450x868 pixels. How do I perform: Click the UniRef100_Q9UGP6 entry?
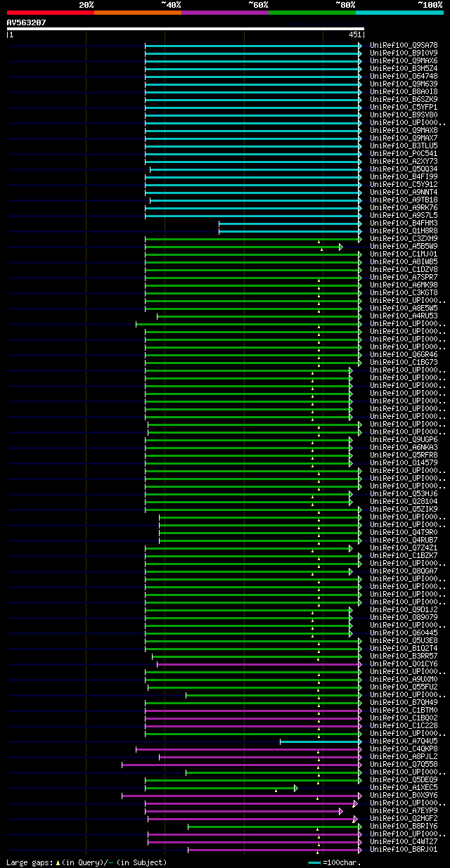[404, 440]
